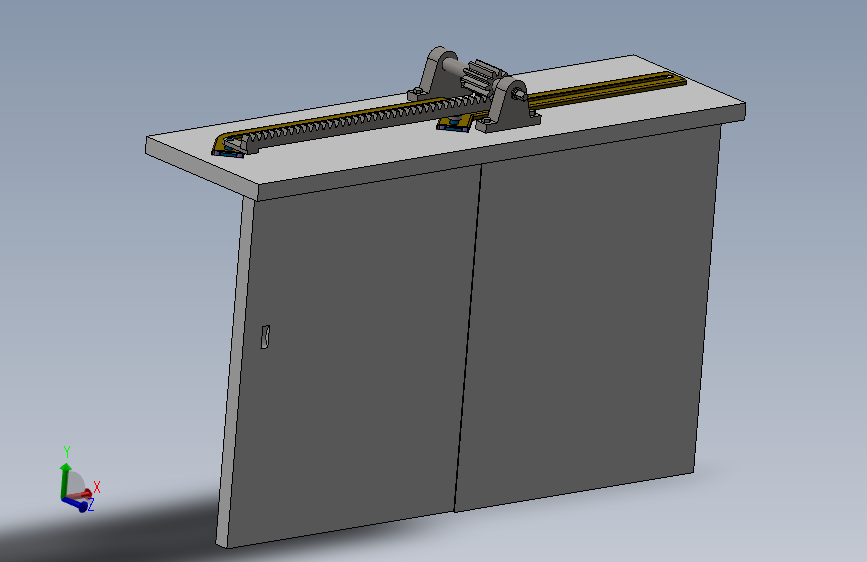Select the yellow guide rail right of the bearings
The height and width of the screenshot is (562, 867).
pos(605,89)
